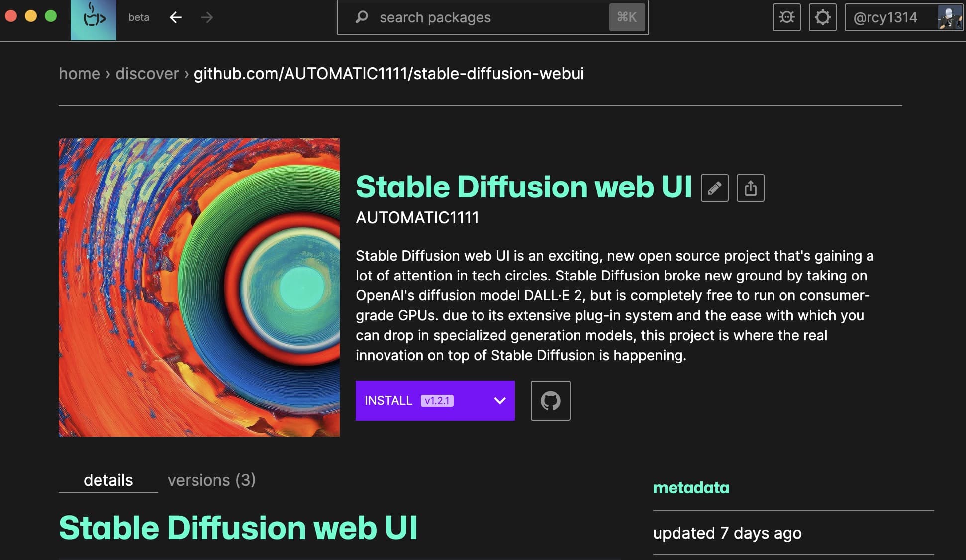Open settings via gear icon
The width and height of the screenshot is (966, 560).
click(822, 17)
